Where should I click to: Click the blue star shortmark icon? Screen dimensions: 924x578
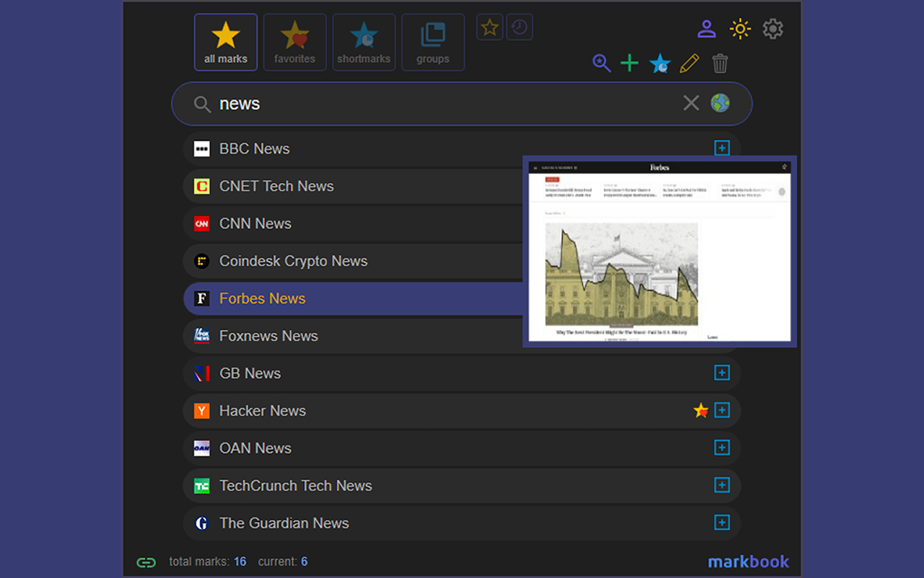tap(660, 64)
